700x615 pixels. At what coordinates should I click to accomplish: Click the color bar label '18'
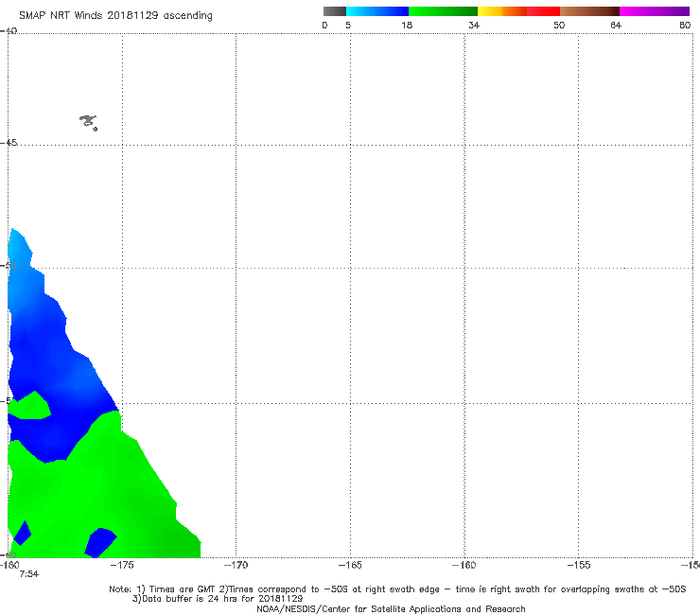click(407, 25)
